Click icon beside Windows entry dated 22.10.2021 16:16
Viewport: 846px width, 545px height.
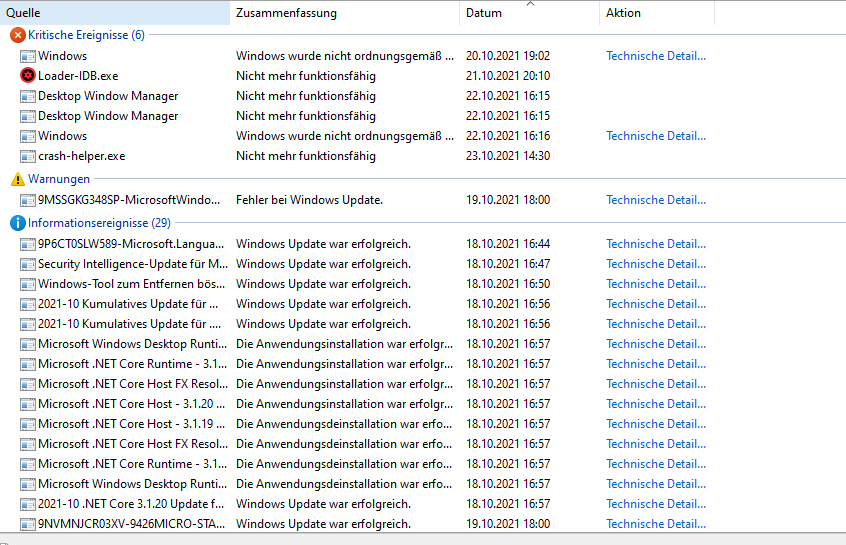coord(28,136)
